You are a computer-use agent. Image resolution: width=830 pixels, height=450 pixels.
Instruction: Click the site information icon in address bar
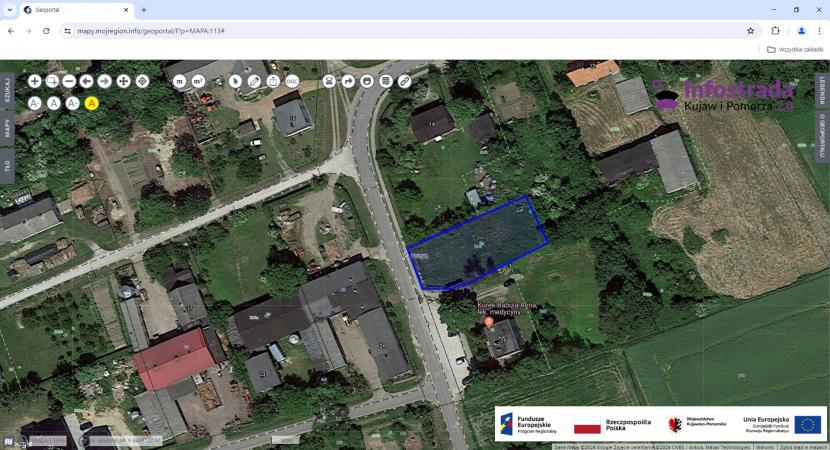67,31
